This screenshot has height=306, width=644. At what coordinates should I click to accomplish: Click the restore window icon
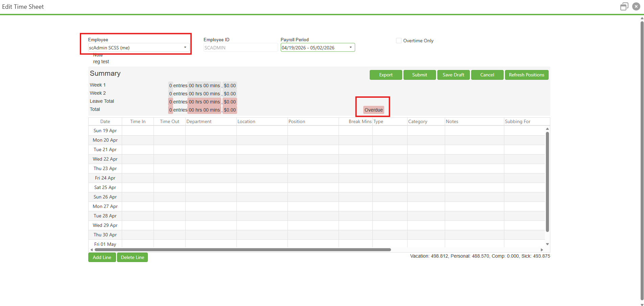[x=624, y=7]
